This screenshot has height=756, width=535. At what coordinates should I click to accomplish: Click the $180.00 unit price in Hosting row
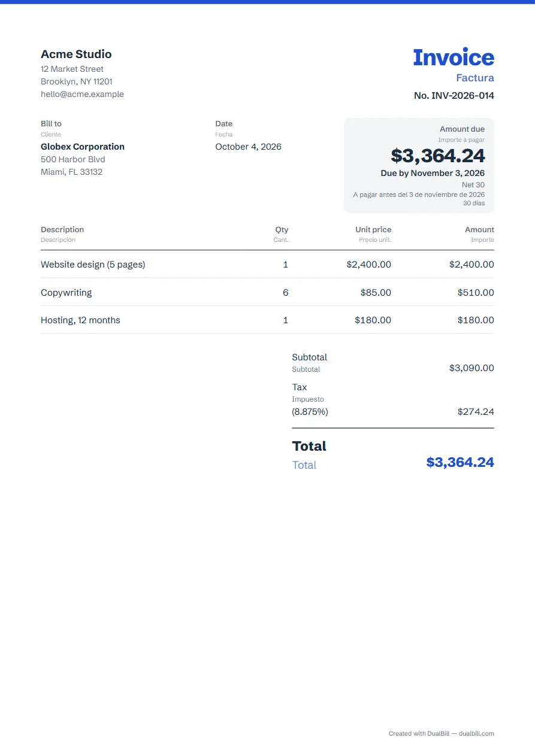tap(373, 320)
